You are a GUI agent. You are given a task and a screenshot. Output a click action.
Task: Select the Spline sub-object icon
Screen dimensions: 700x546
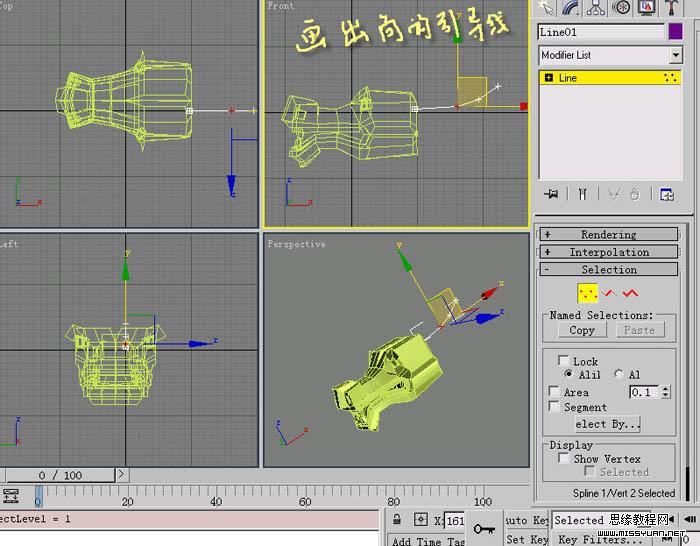click(x=630, y=293)
